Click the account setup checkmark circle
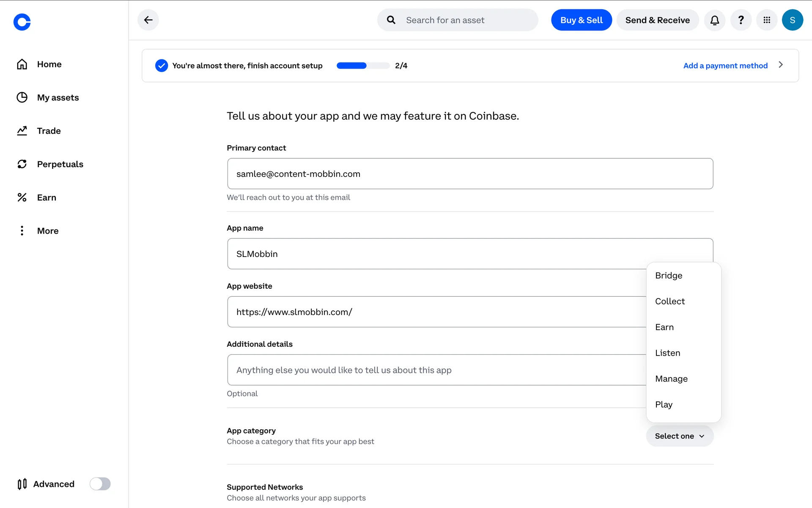 click(161, 66)
